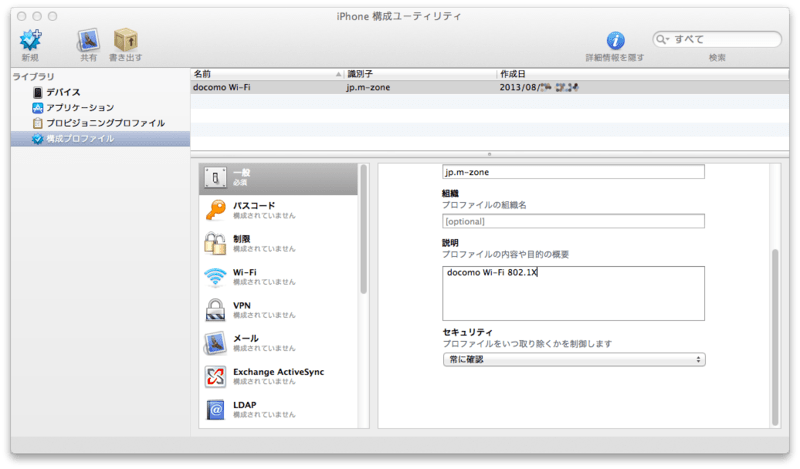Click the メール stamp icon
This screenshot has height=469, width=800.
pos(215,343)
